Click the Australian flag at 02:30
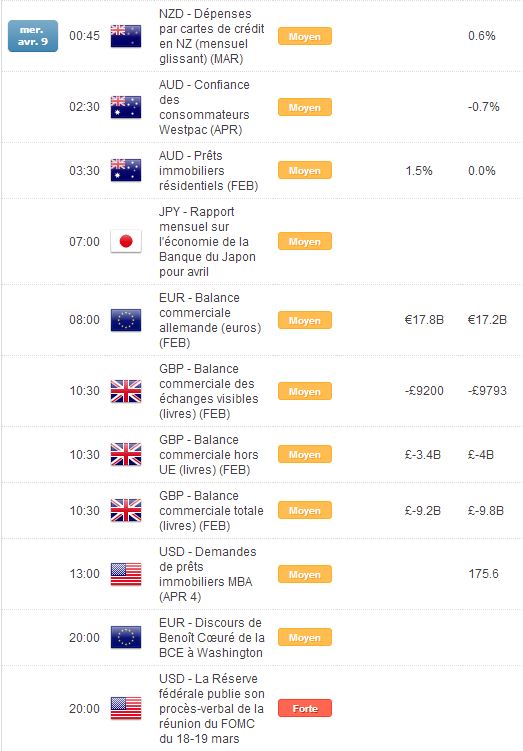The height and width of the screenshot is (751, 523). click(126, 107)
